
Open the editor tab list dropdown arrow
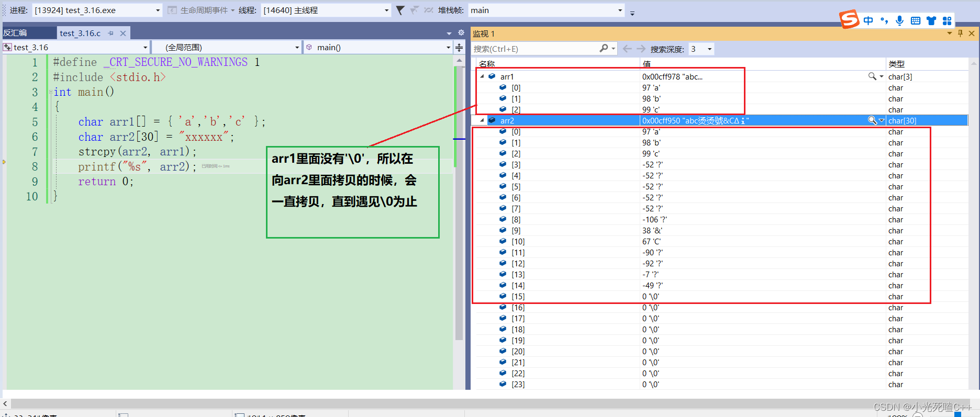(x=449, y=33)
